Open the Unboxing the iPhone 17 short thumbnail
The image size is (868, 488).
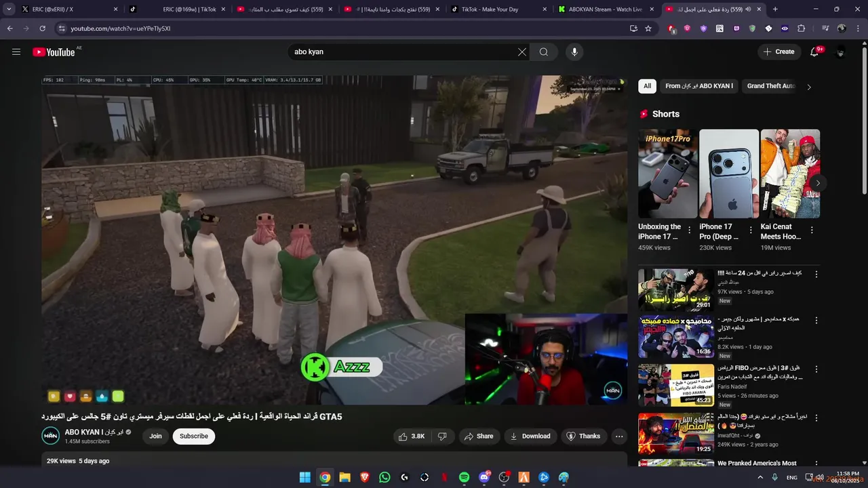[x=668, y=174]
